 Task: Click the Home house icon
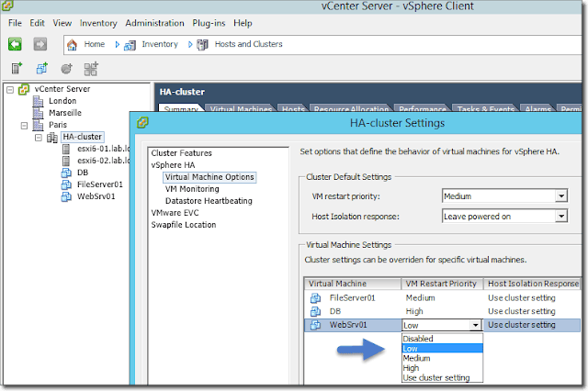tap(72, 45)
